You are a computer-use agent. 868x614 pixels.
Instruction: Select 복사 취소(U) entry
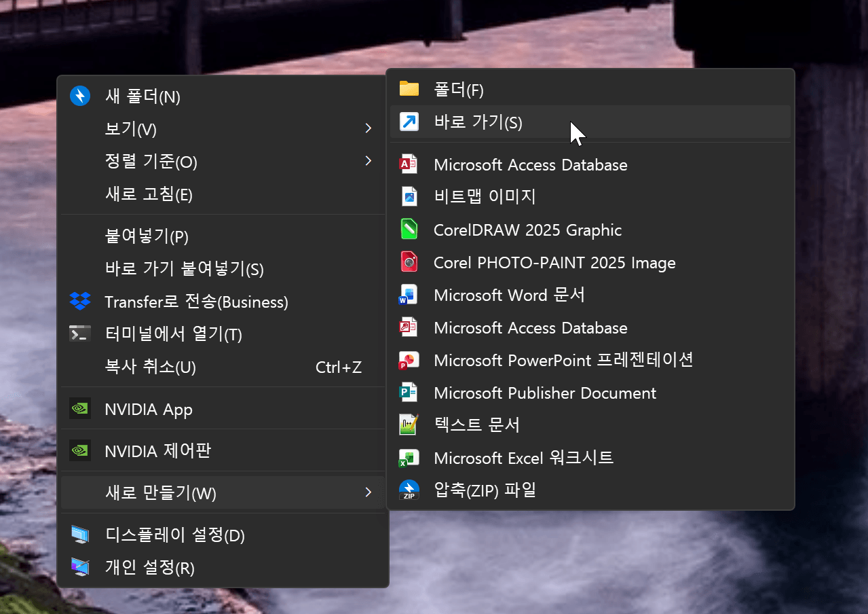pyautogui.click(x=223, y=367)
